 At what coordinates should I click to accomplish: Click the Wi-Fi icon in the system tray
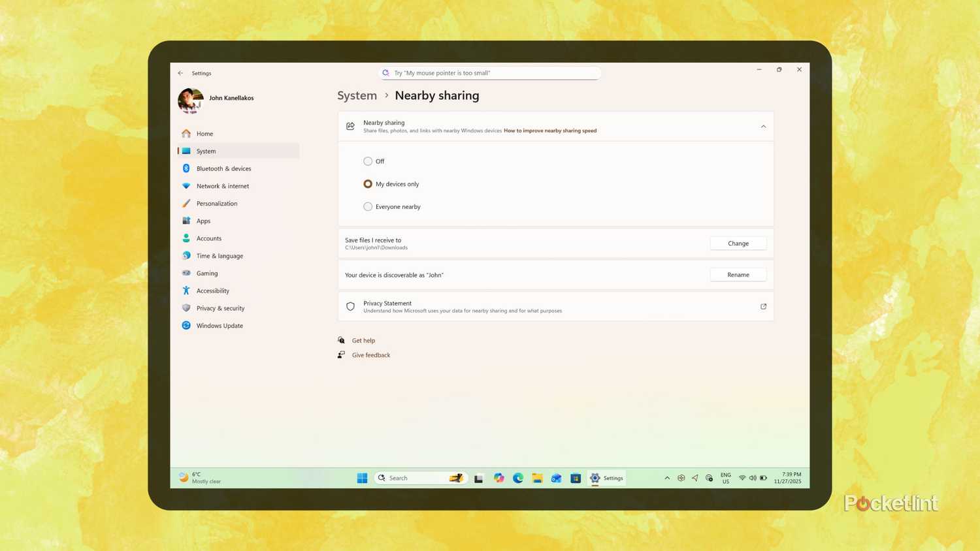pos(742,478)
